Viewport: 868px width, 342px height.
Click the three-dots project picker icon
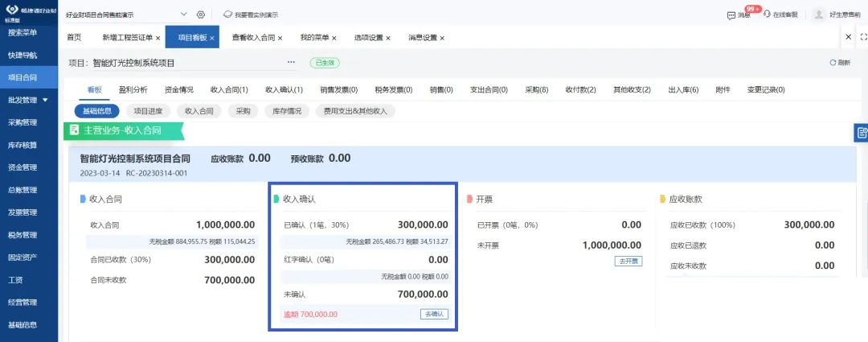tap(291, 62)
